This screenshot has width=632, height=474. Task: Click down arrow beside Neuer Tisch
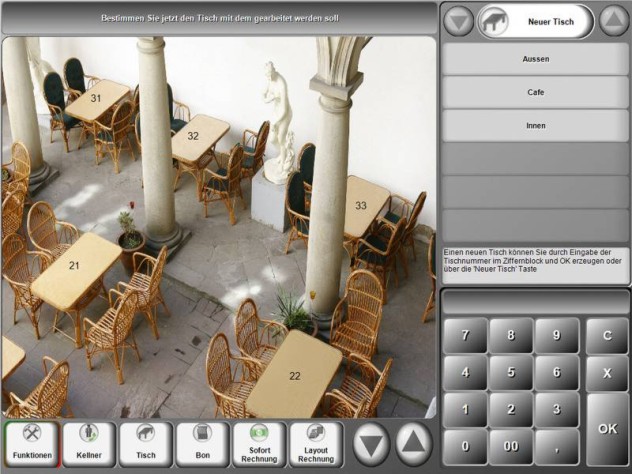459,21
